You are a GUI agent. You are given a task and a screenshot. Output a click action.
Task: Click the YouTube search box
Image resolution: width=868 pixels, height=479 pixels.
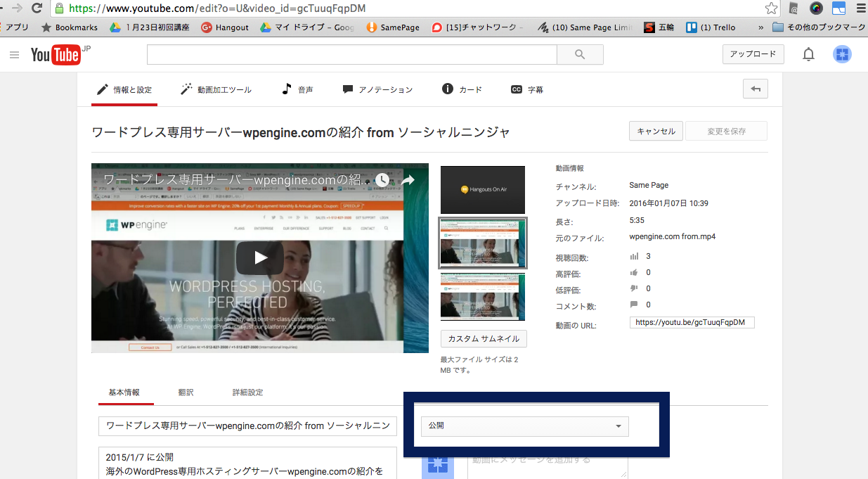(351, 55)
